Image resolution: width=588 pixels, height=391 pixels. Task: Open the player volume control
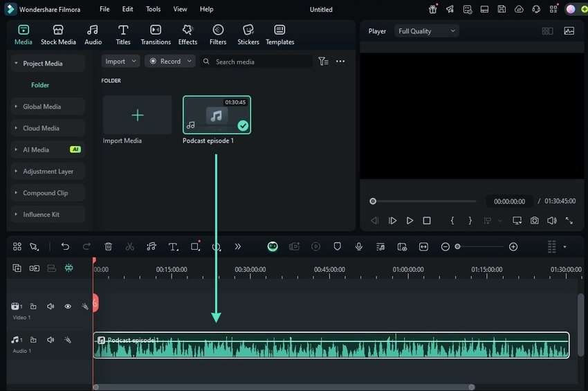pyautogui.click(x=551, y=221)
